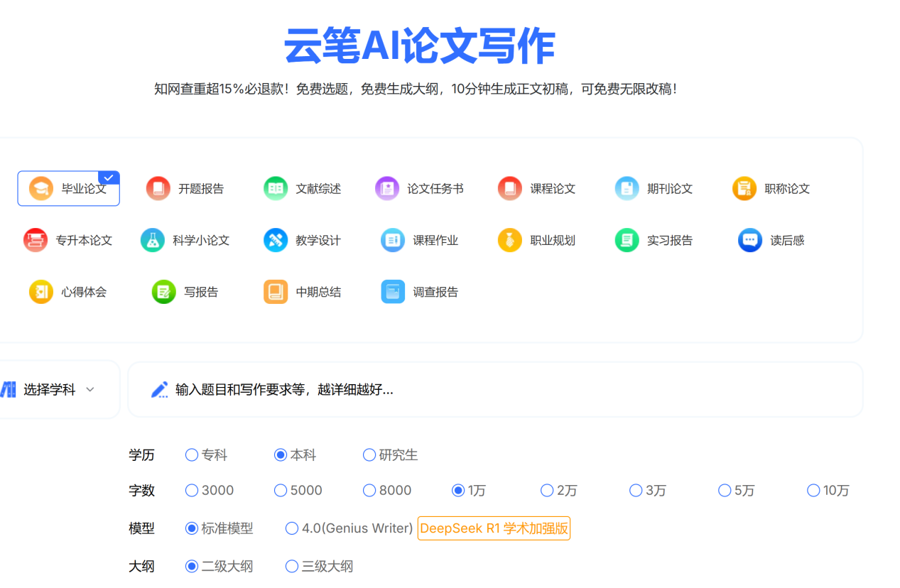Choose 8000 word count
900x588 pixels.
pyautogui.click(x=387, y=490)
